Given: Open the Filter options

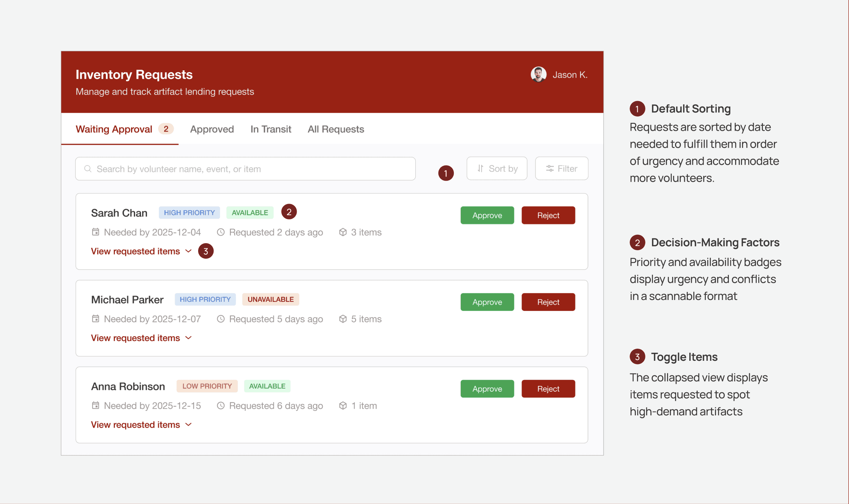Looking at the screenshot, I should point(561,168).
